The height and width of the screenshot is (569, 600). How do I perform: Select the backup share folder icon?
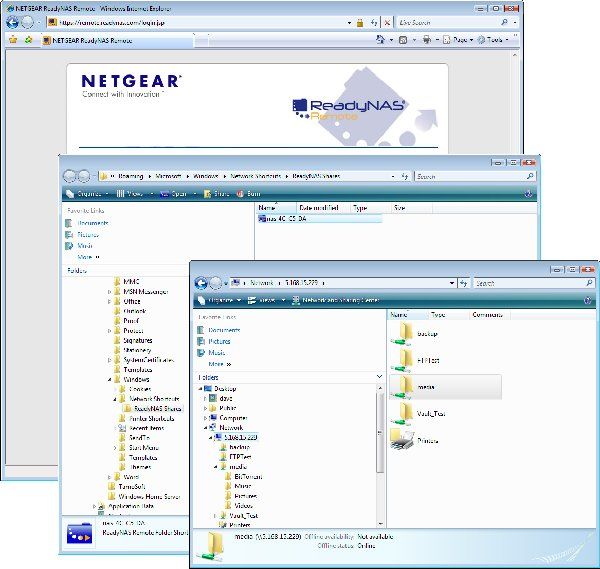click(x=401, y=333)
